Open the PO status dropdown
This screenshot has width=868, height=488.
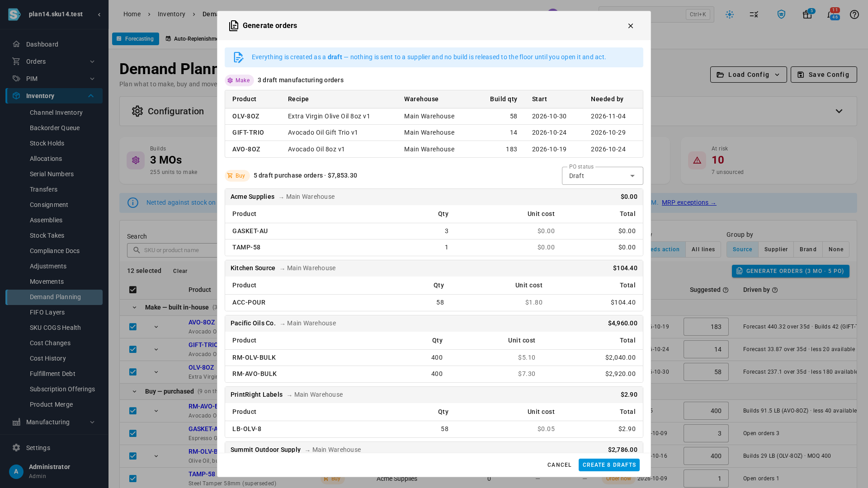(x=602, y=176)
